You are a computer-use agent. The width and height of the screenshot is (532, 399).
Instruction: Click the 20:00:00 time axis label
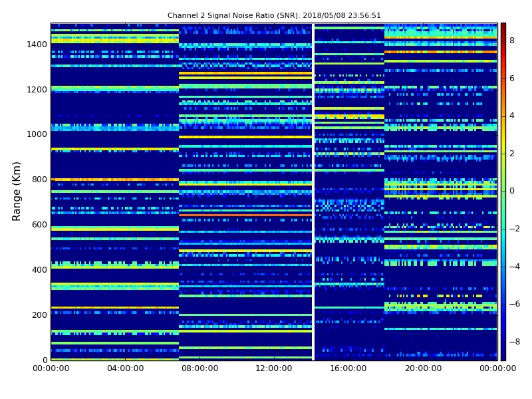pyautogui.click(x=423, y=368)
